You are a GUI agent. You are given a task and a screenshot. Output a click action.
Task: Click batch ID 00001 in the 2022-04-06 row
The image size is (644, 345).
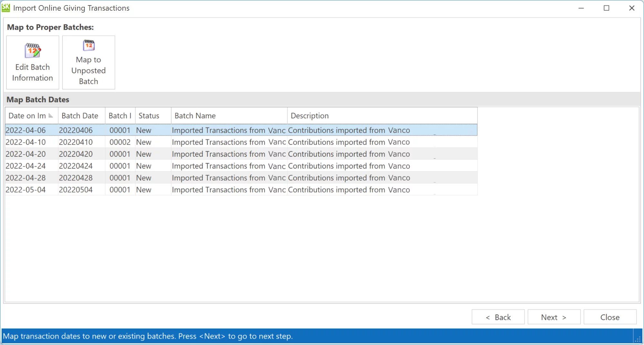[x=120, y=130]
